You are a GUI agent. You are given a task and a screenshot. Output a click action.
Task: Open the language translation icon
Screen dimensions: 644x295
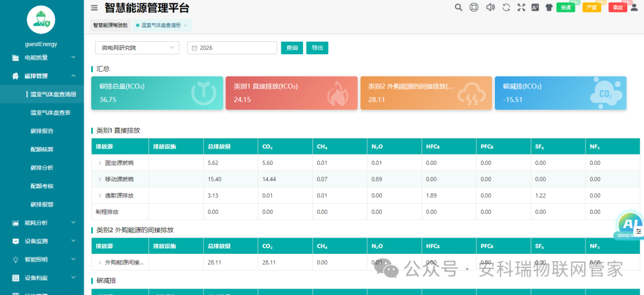point(535,7)
